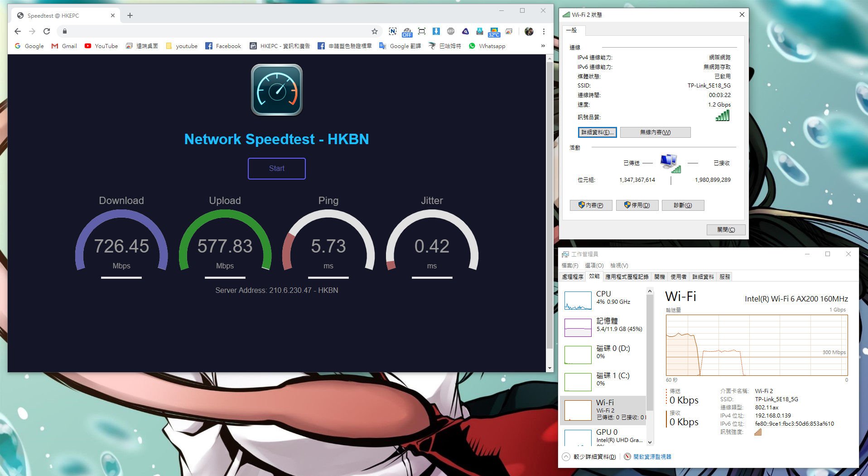The image size is (868, 476).
Task: Click the extension icon with OFF badge
Action: (x=407, y=32)
